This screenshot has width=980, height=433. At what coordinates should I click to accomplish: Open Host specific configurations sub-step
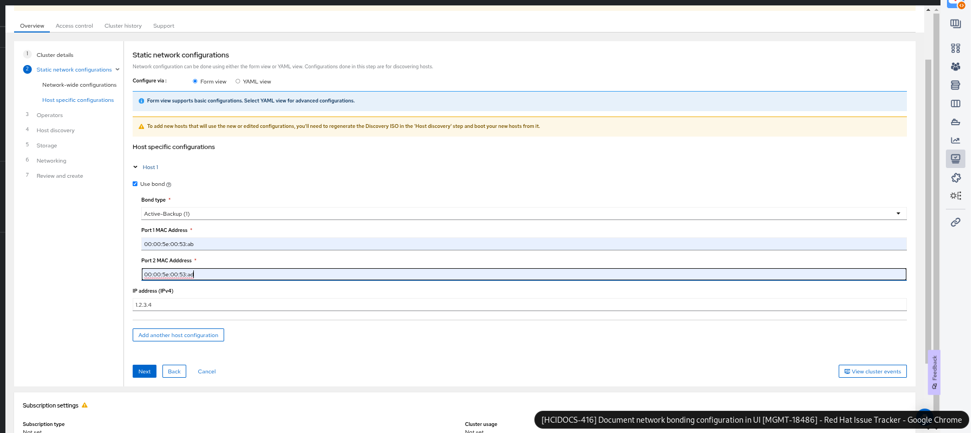click(x=78, y=100)
